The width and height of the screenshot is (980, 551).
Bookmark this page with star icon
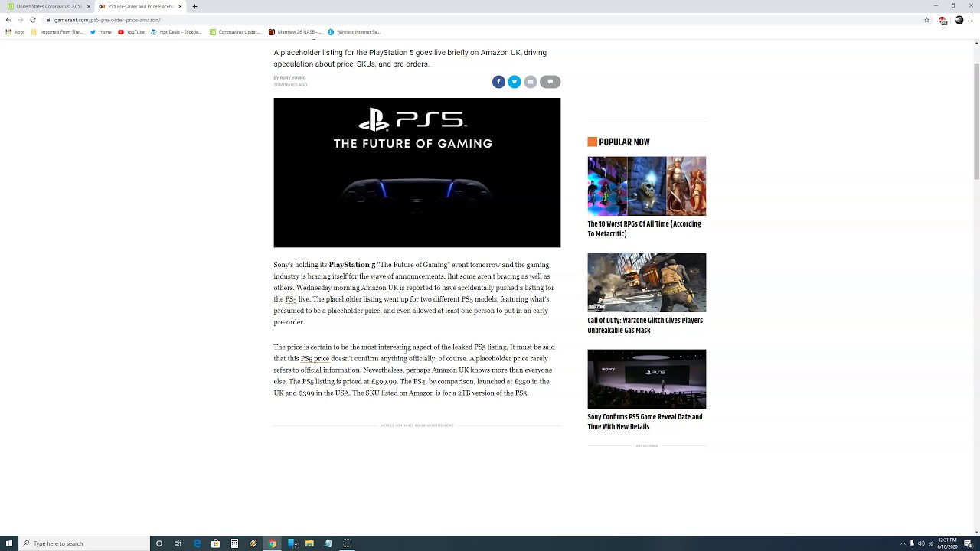point(926,20)
